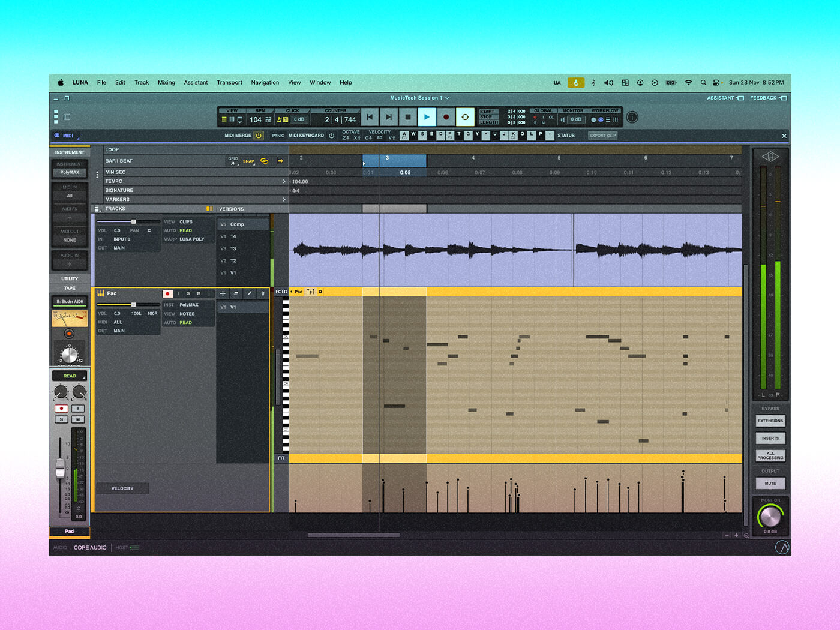This screenshot has width=840, height=630.
Task: Click the All Processing bypass button
Action: (770, 455)
